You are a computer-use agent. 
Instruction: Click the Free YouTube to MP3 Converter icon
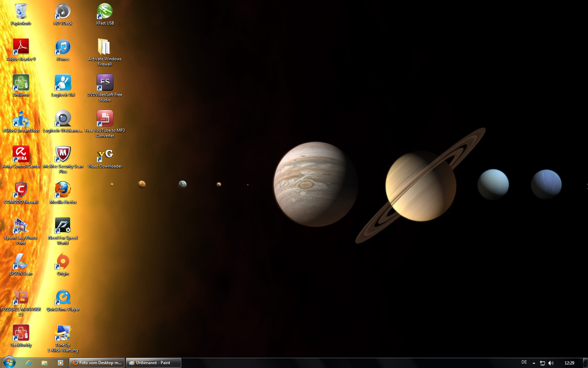tap(104, 118)
